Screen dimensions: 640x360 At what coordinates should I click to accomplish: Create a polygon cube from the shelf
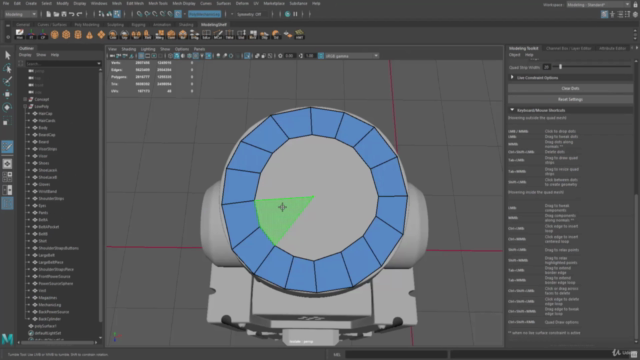pos(66,35)
